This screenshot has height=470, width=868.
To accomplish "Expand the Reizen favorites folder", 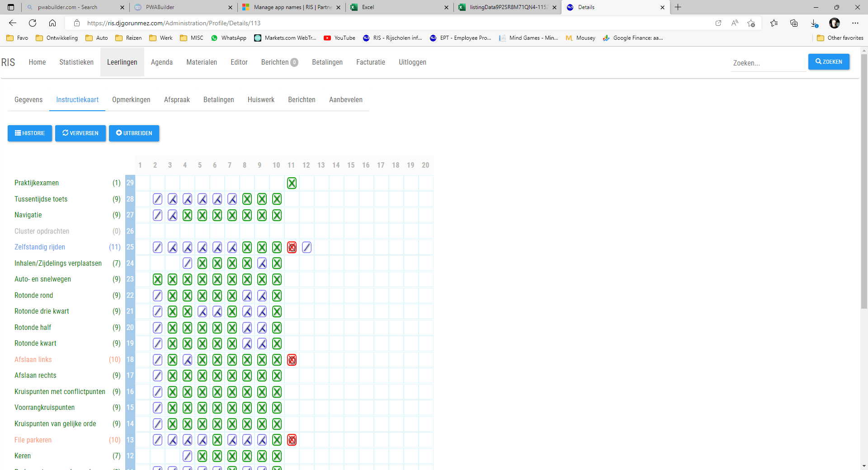I will 128,38.
